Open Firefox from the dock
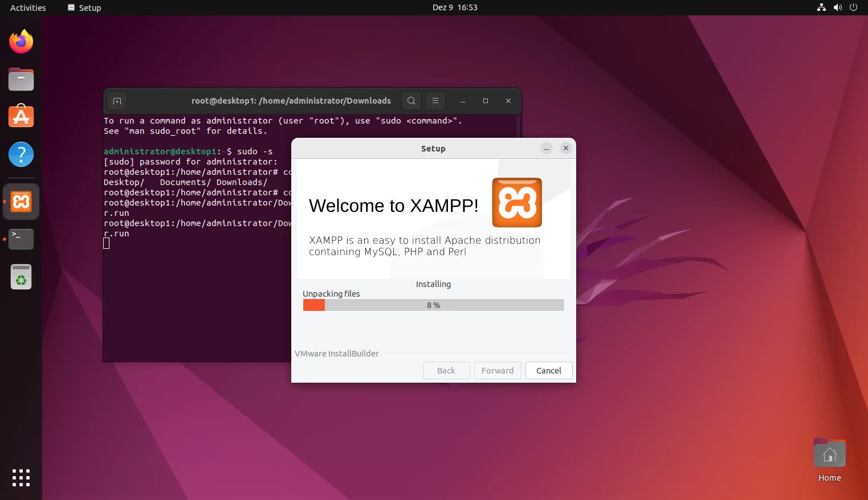The width and height of the screenshot is (868, 500). (21, 42)
